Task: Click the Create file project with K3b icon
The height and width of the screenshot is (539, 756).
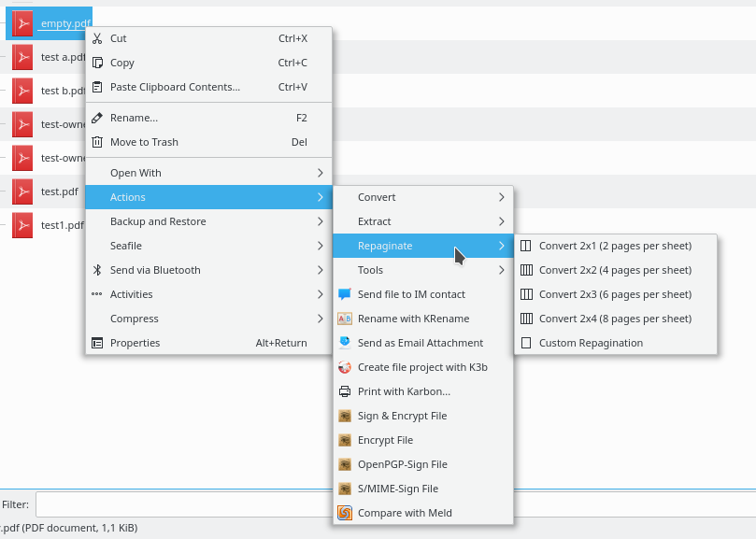Action: pyautogui.click(x=345, y=367)
